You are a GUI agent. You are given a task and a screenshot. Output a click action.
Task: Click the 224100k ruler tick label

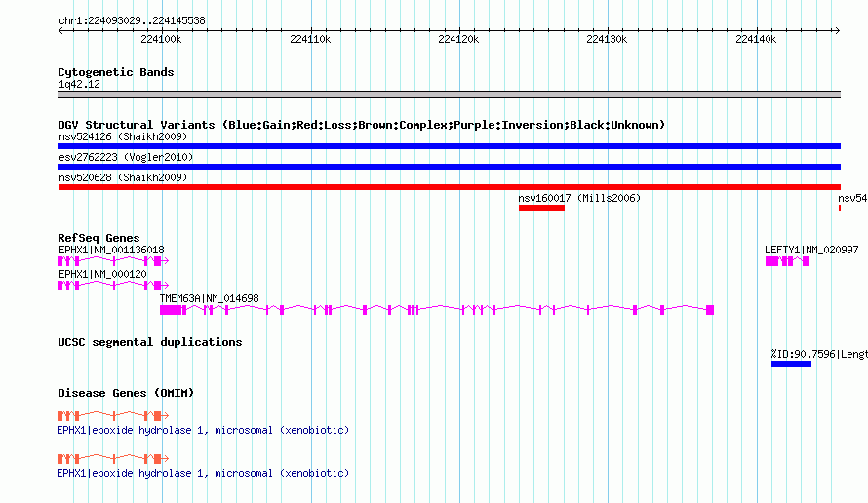[161, 39]
